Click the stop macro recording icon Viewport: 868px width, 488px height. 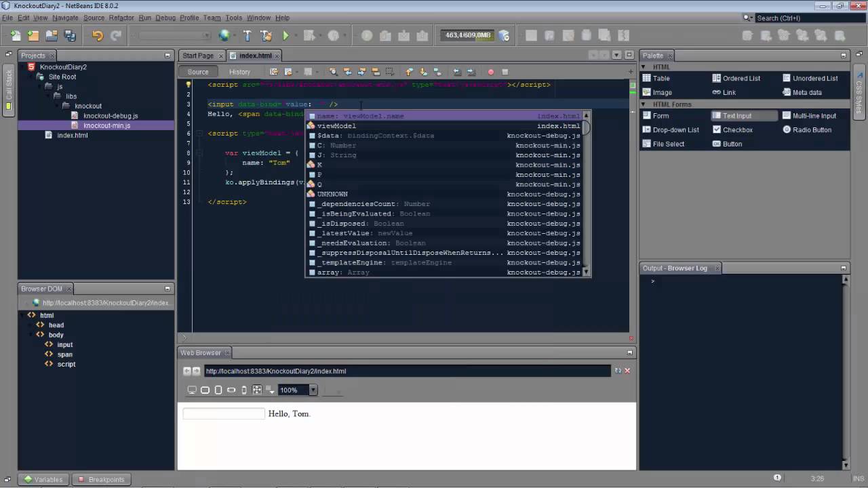coord(505,72)
